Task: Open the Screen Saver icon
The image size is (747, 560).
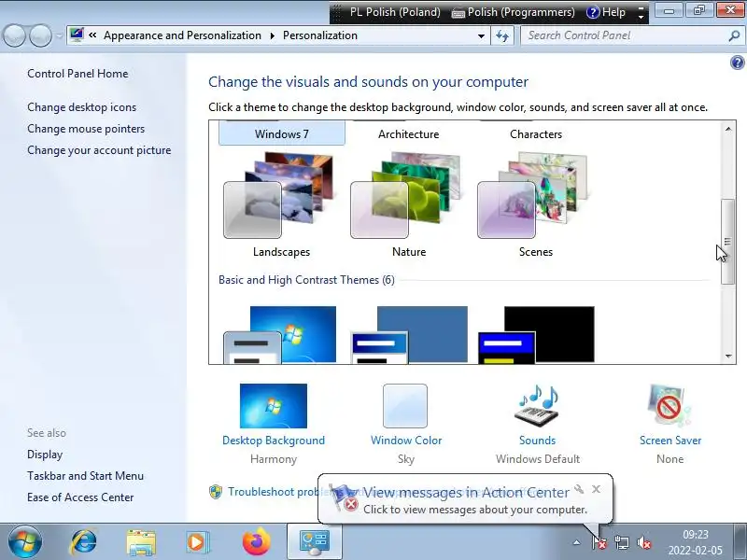Action: pos(669,406)
